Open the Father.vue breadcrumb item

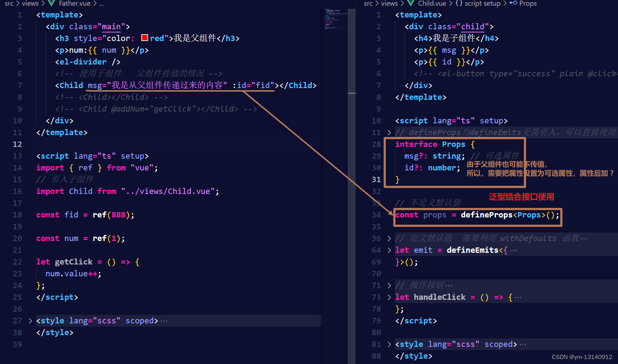pyautogui.click(x=75, y=3)
